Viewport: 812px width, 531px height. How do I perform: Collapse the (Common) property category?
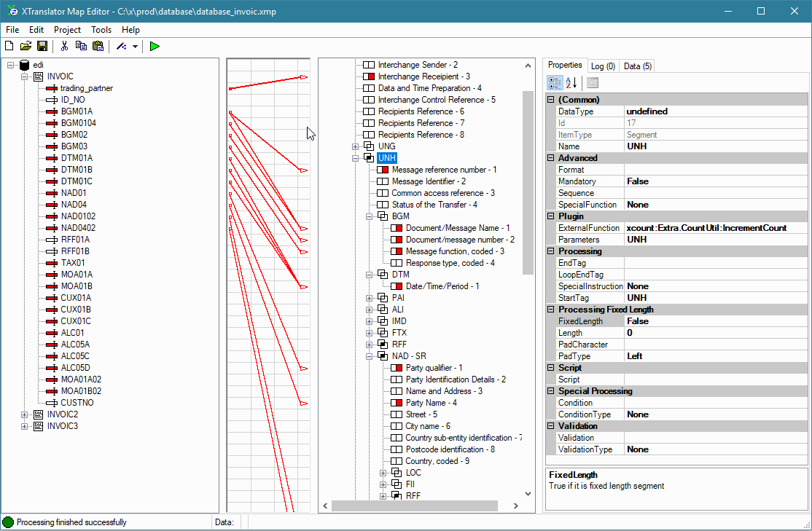point(551,100)
